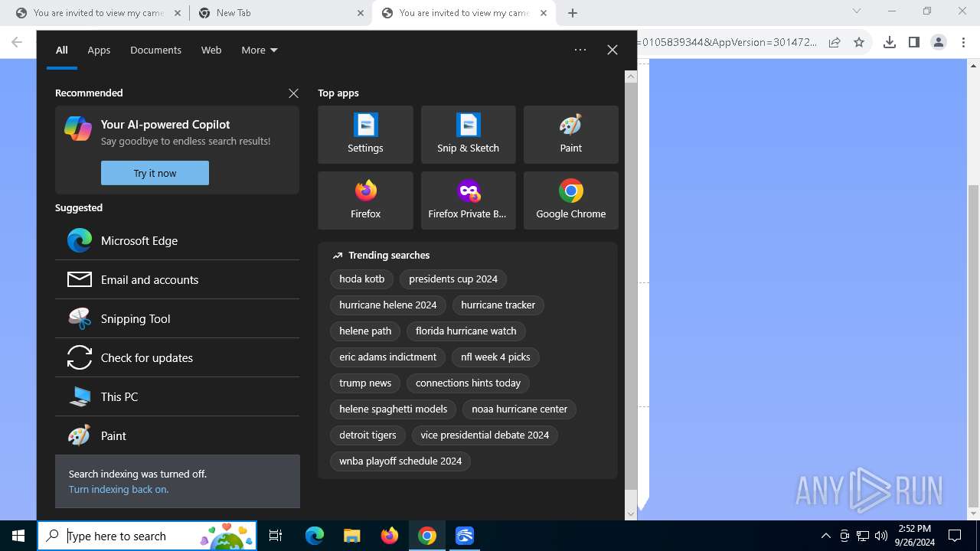Screen dimensions: 980x551
Task: Open Email and accounts suggestion
Action: pyautogui.click(x=177, y=279)
